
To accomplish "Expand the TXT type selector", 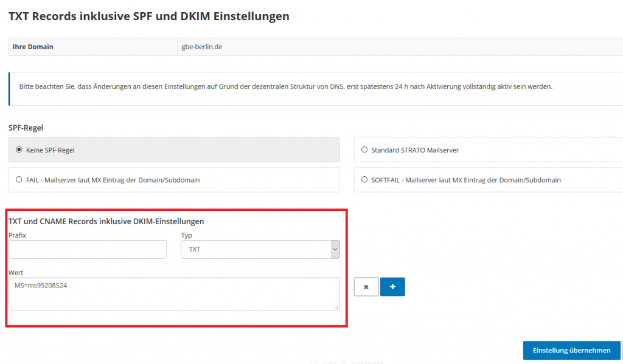I will pos(260,249).
